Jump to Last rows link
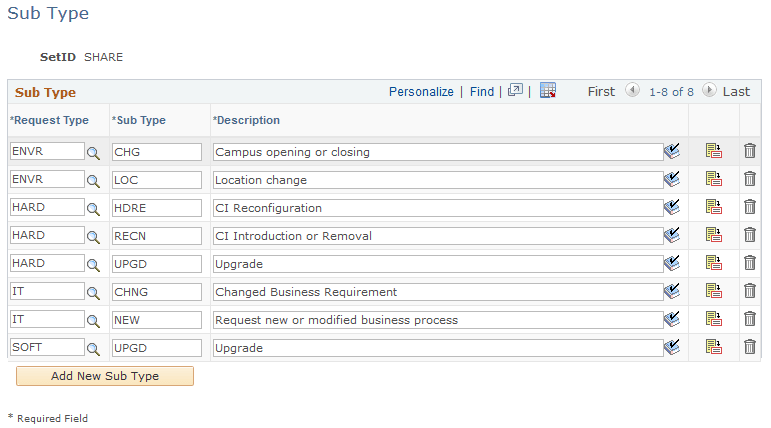This screenshot has width=771, height=428. pos(736,92)
